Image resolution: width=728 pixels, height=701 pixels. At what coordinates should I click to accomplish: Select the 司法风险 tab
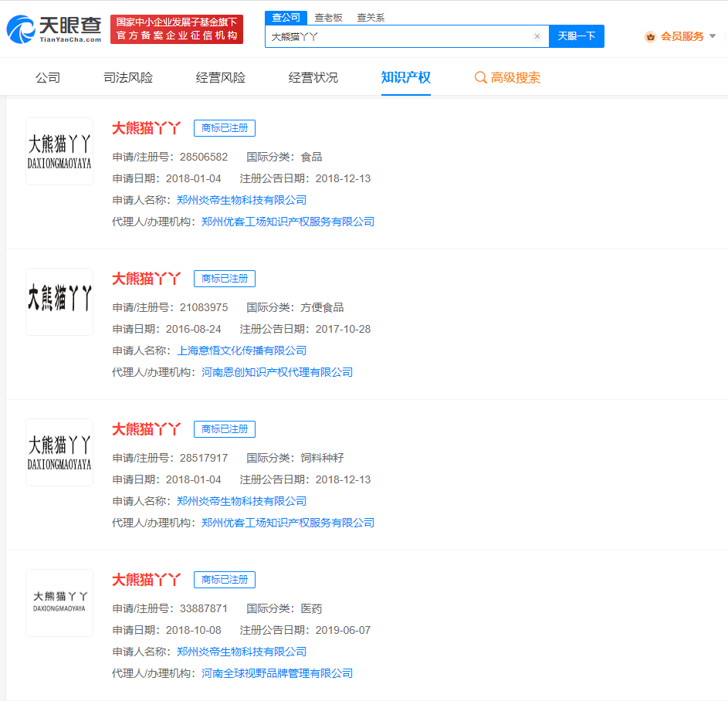click(128, 77)
